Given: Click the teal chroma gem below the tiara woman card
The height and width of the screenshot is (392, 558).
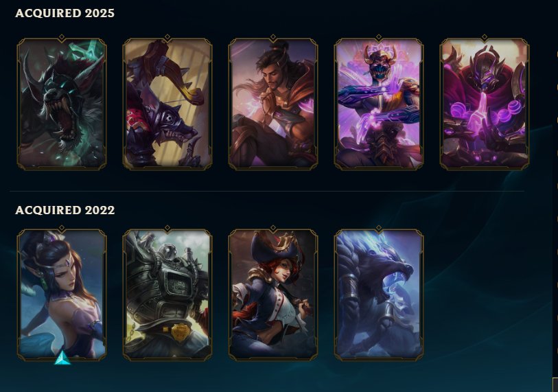Looking at the screenshot, I should pyautogui.click(x=62, y=358).
